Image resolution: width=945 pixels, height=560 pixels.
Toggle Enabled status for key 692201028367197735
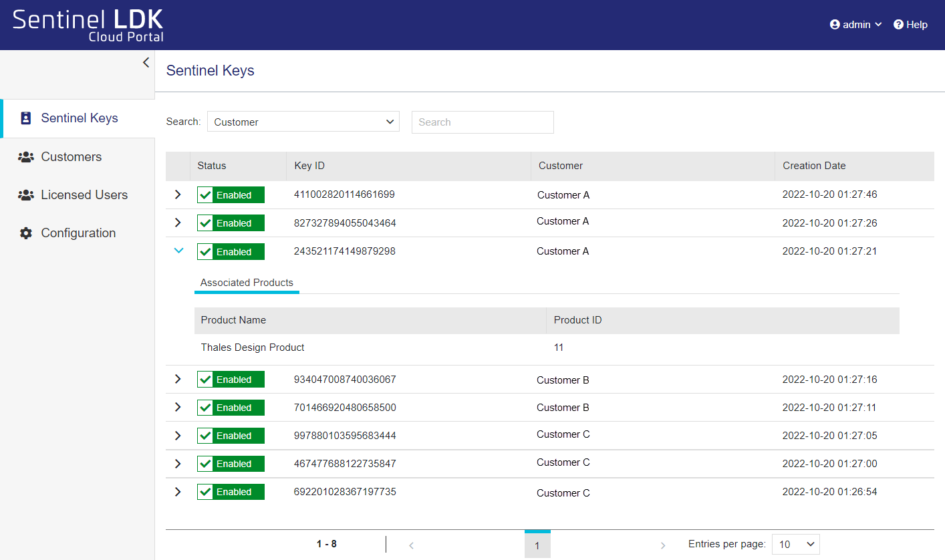click(x=231, y=492)
